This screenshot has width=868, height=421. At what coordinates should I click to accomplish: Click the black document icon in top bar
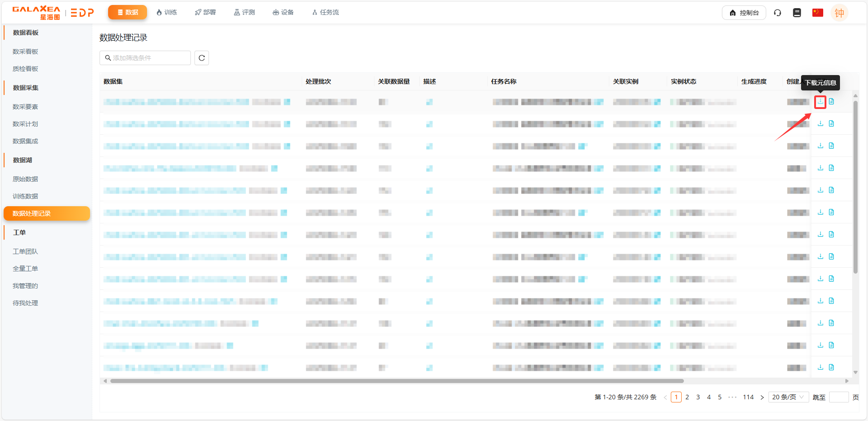pos(797,13)
